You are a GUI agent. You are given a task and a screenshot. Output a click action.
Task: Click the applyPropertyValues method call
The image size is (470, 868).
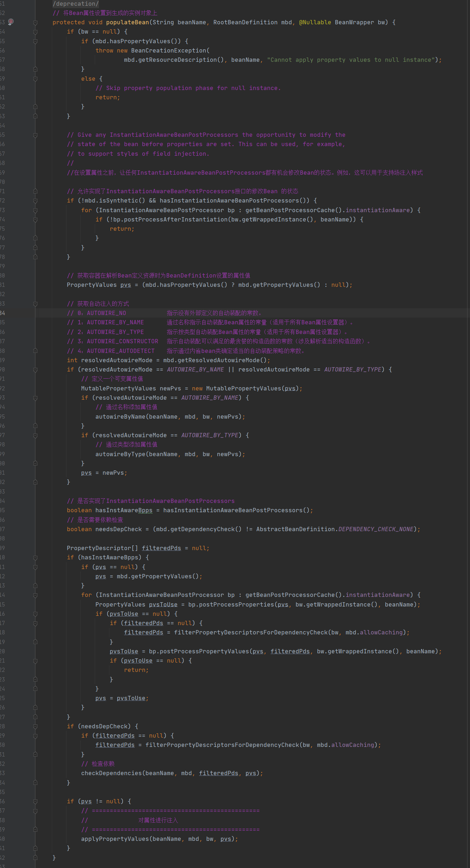point(115,839)
